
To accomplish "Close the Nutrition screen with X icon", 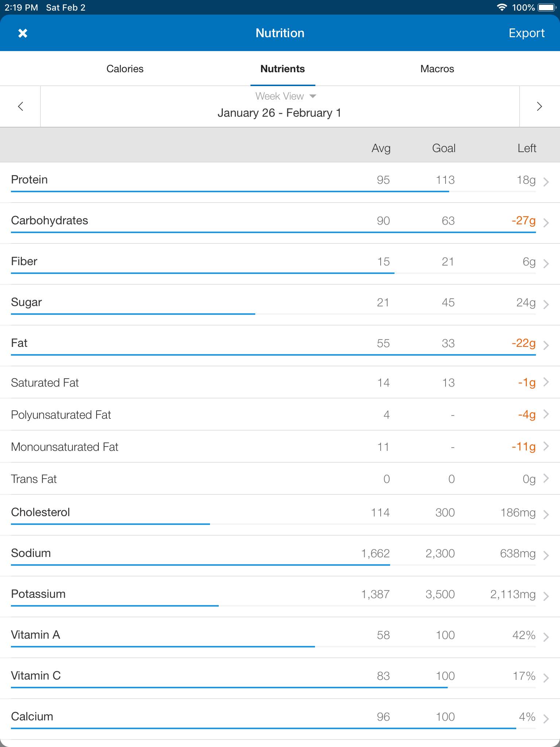I will pyautogui.click(x=23, y=33).
